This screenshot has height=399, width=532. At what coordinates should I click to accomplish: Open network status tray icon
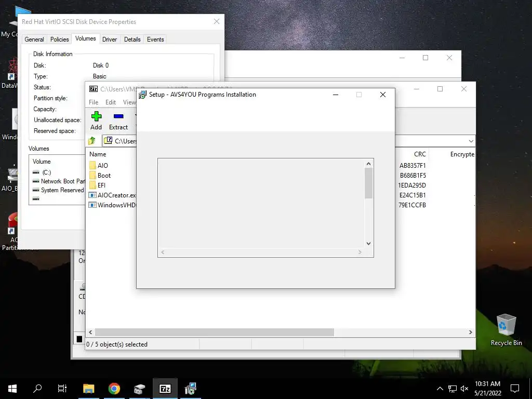453,389
